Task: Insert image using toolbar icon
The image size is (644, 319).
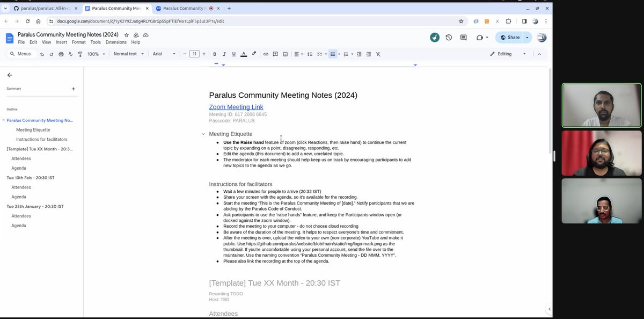Action: click(x=285, y=54)
